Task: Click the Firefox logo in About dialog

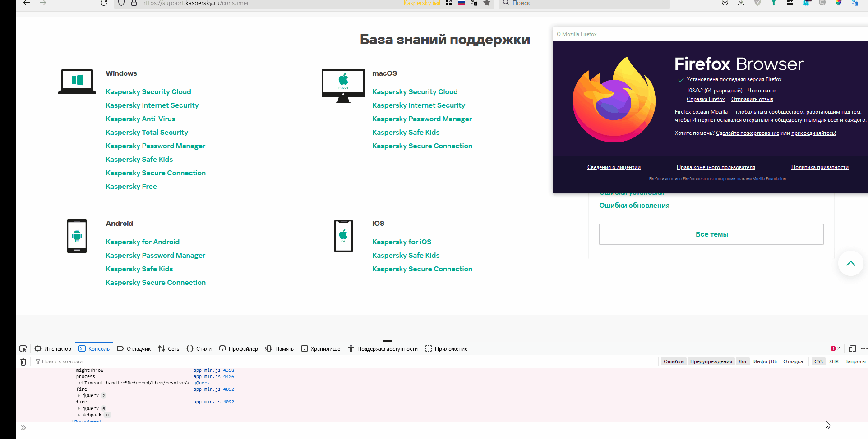Action: tap(614, 100)
